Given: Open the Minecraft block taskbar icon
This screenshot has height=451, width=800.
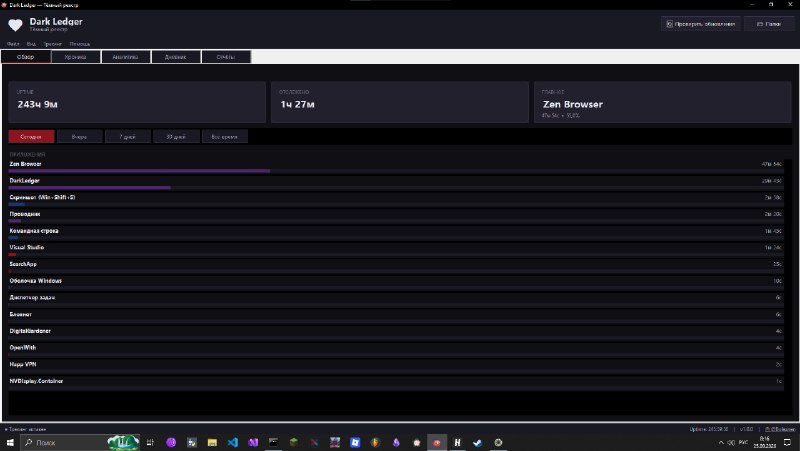Looking at the screenshot, I should point(294,442).
